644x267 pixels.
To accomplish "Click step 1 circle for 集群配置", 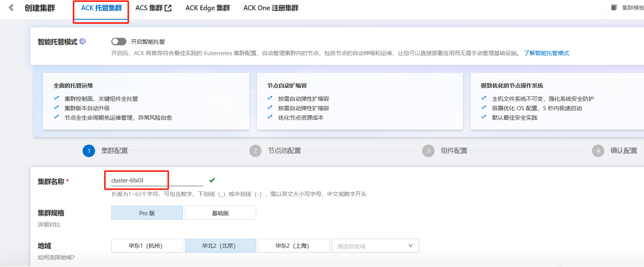I will click(x=89, y=151).
